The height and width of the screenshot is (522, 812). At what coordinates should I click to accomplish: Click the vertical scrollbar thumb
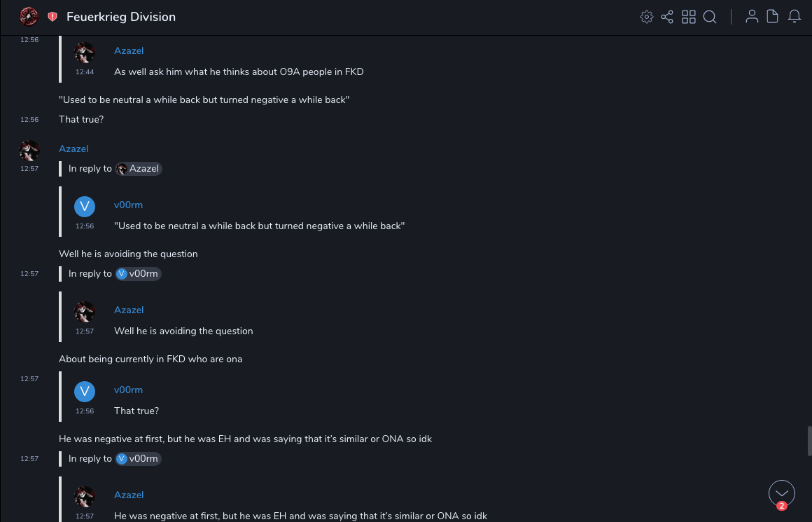pyautogui.click(x=809, y=441)
